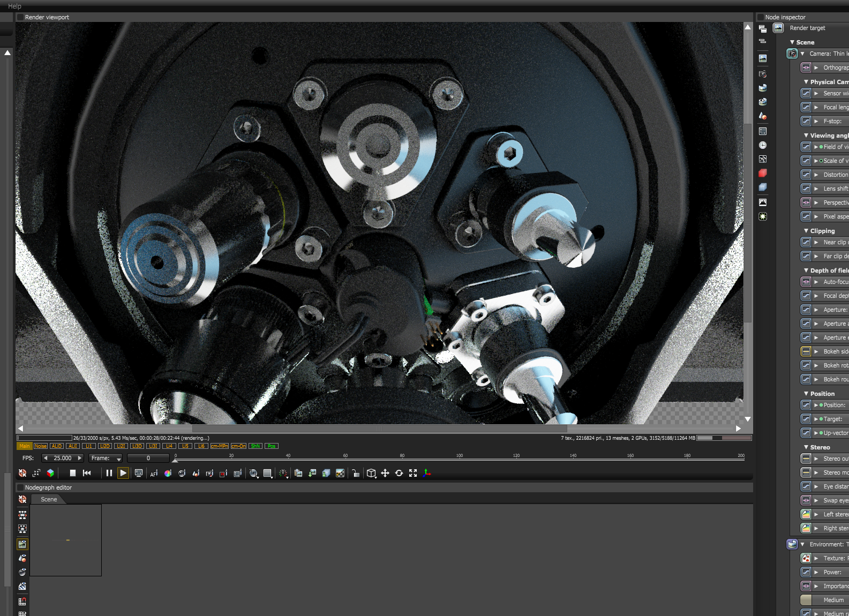Stop the render with the square stop icon
Image resolution: width=849 pixels, height=616 pixels.
pyautogui.click(x=73, y=473)
